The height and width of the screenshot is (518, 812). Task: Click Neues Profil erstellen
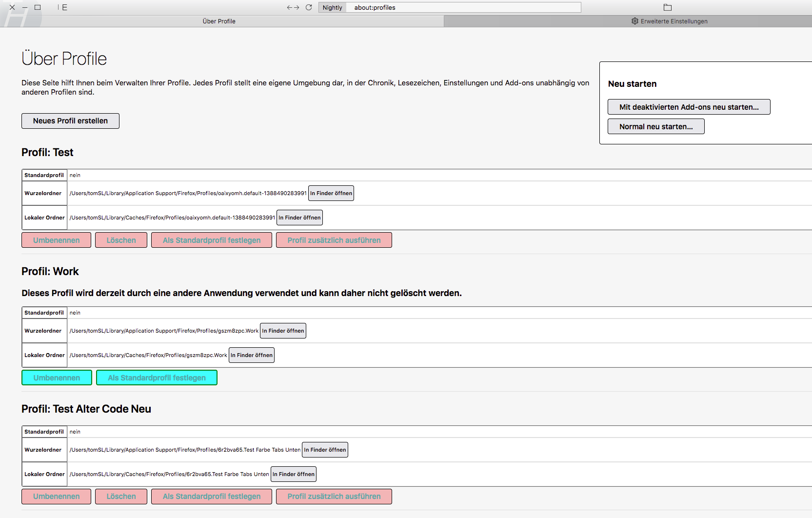(x=70, y=121)
